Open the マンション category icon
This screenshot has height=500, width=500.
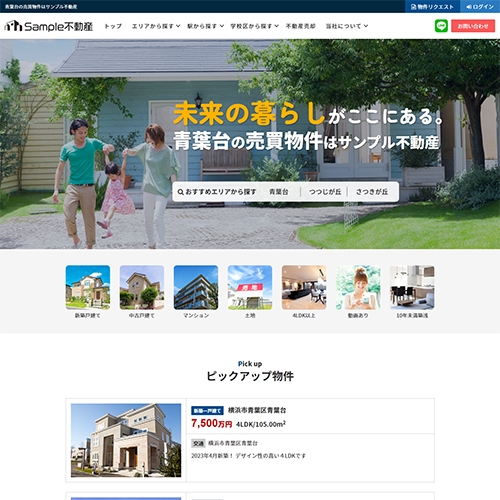[196, 287]
